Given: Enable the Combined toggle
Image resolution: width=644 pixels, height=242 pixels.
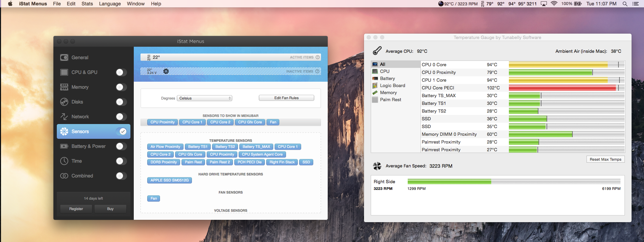Looking at the screenshot, I should coord(121,176).
